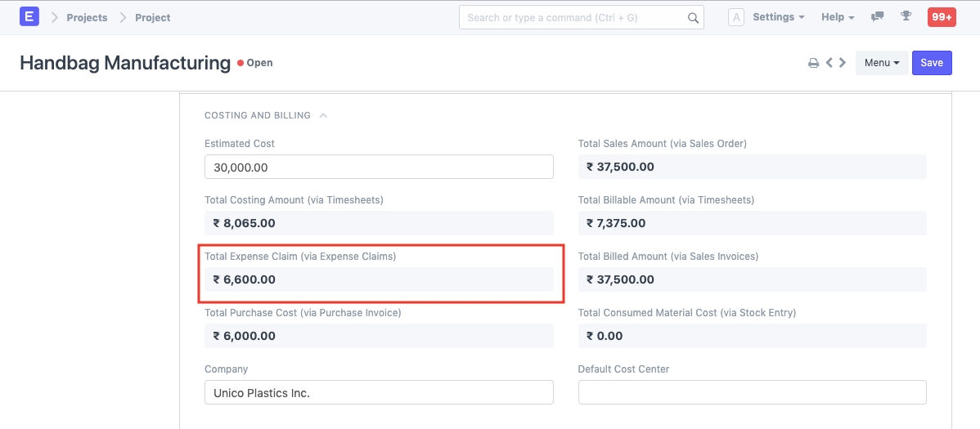The height and width of the screenshot is (429, 980).
Task: Focus the search or command bar
Action: 573,18
